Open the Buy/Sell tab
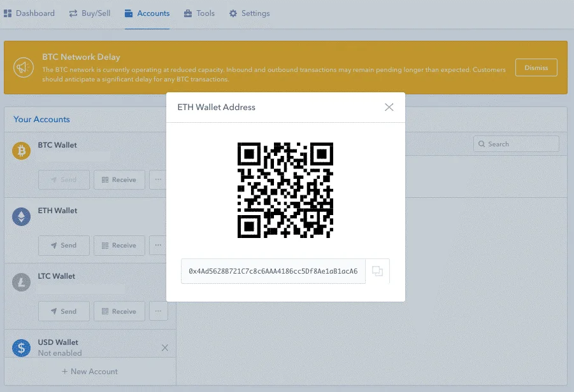The width and height of the screenshot is (574, 392). tap(90, 13)
